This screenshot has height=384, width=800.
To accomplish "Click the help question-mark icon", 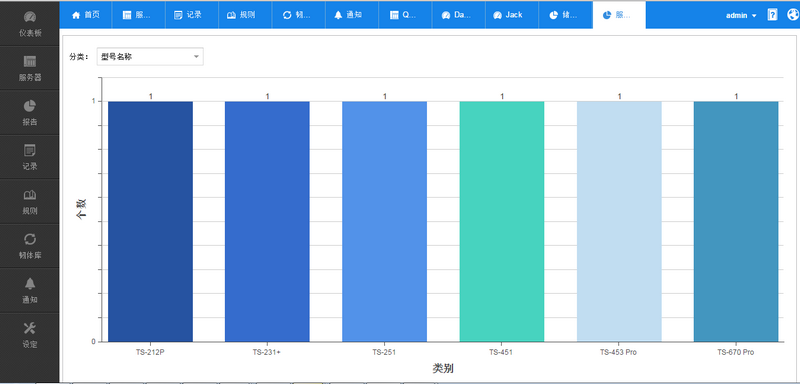I will pyautogui.click(x=772, y=15).
